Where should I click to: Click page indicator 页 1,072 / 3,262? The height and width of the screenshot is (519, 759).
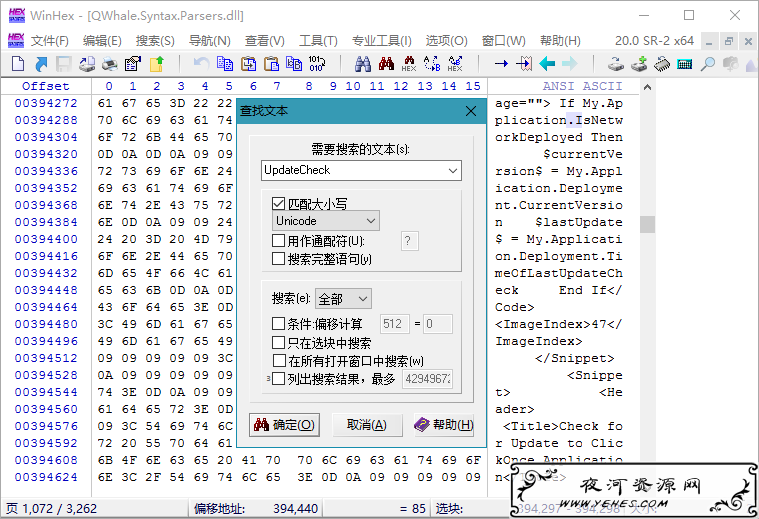pos(51,509)
